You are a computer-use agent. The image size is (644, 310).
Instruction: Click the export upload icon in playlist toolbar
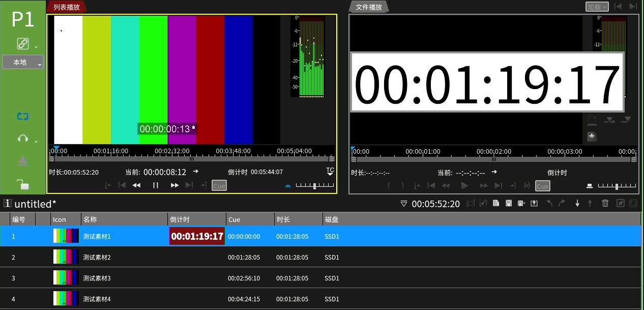click(x=534, y=204)
